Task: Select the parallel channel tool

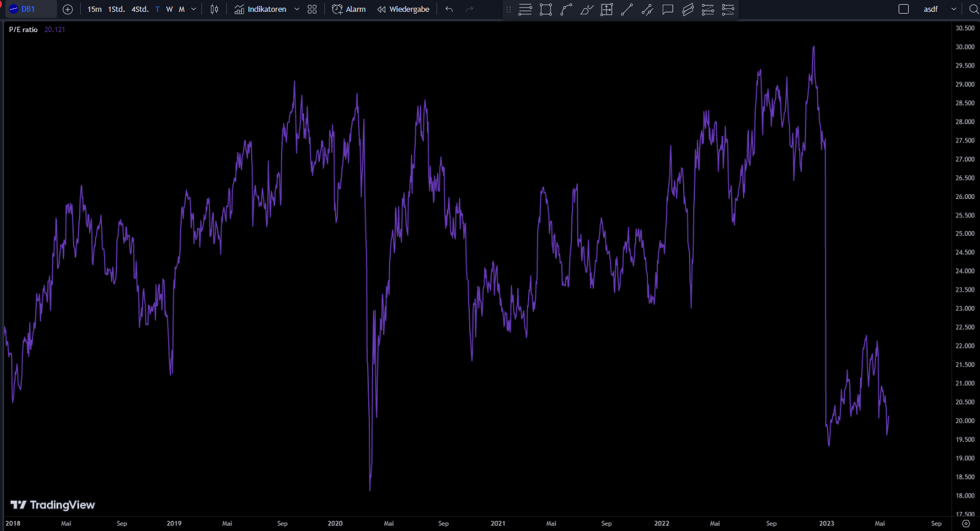Action: tap(688, 10)
